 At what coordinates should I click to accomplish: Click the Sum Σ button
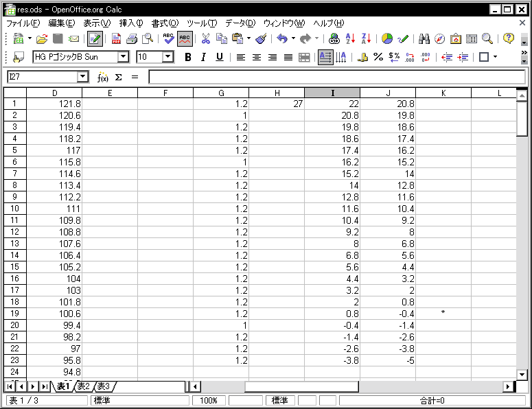(x=118, y=78)
